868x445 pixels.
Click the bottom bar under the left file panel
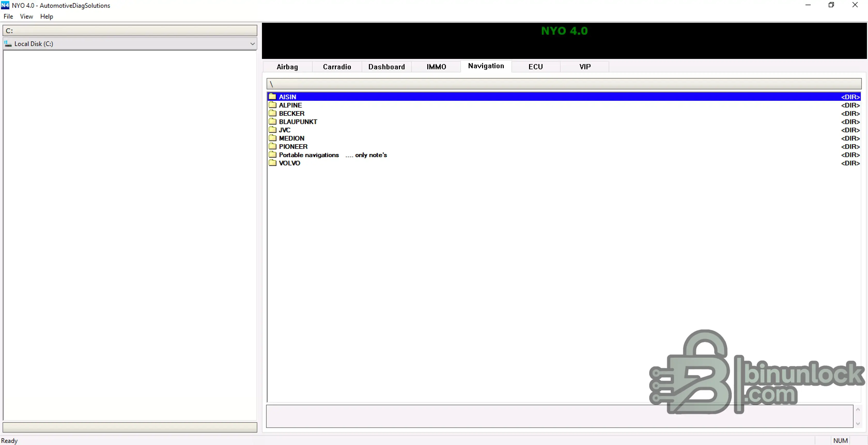130,427
